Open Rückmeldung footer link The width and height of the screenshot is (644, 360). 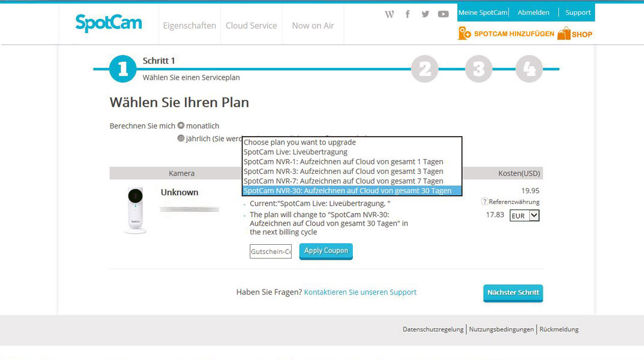[x=559, y=329]
